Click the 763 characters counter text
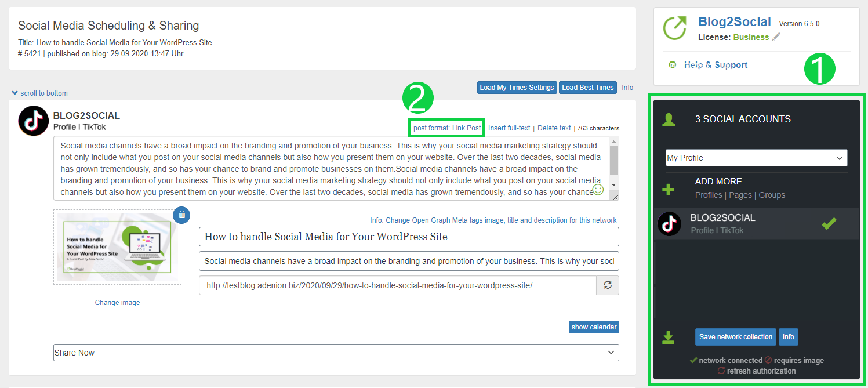This screenshot has height=388, width=868. [x=598, y=128]
